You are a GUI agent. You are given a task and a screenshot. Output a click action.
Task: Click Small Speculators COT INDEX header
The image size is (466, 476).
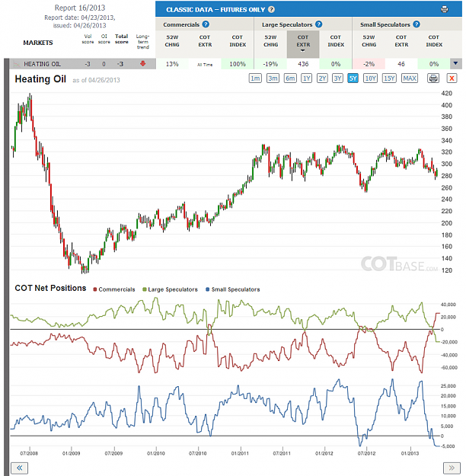(x=434, y=41)
